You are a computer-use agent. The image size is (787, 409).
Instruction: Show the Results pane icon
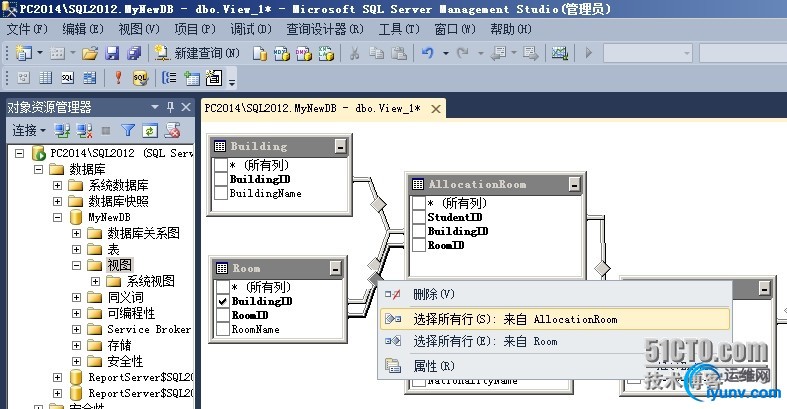pyautogui.click(x=90, y=78)
